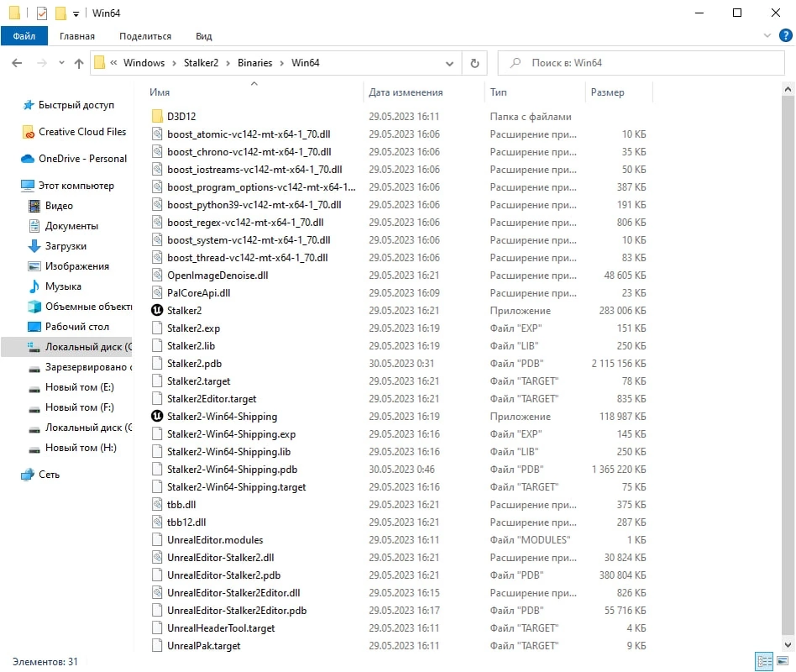Show hidden breadcrumb path chevrons

click(113, 63)
